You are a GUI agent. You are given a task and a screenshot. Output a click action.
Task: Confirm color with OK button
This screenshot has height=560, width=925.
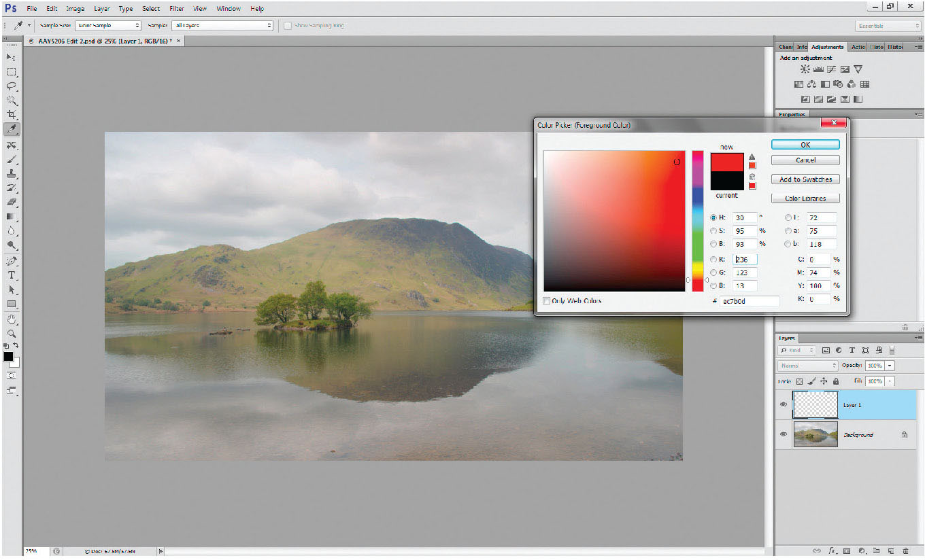(x=805, y=145)
